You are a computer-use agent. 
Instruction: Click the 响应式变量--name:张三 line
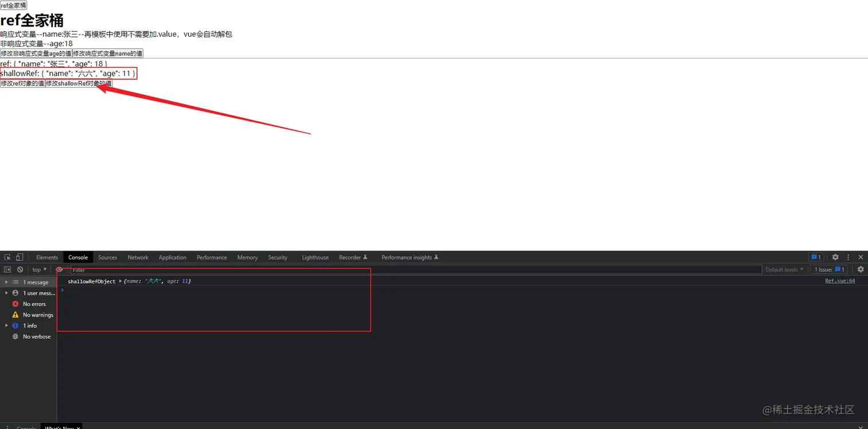click(x=116, y=34)
